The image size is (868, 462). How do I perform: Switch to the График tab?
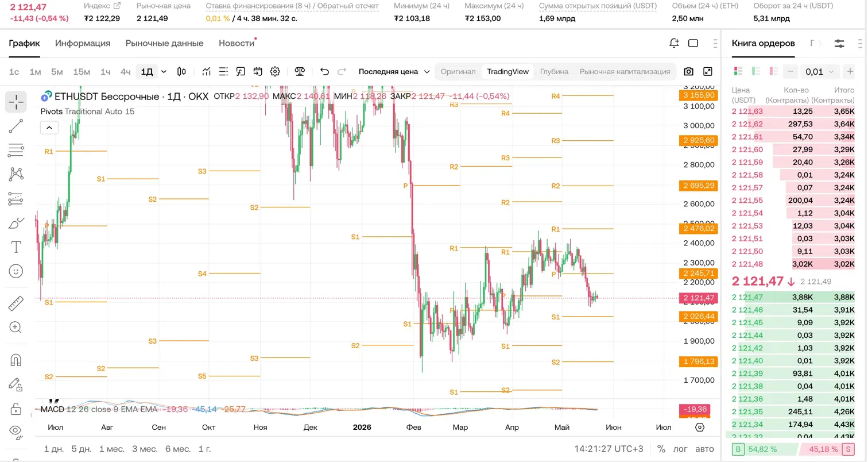(24, 43)
